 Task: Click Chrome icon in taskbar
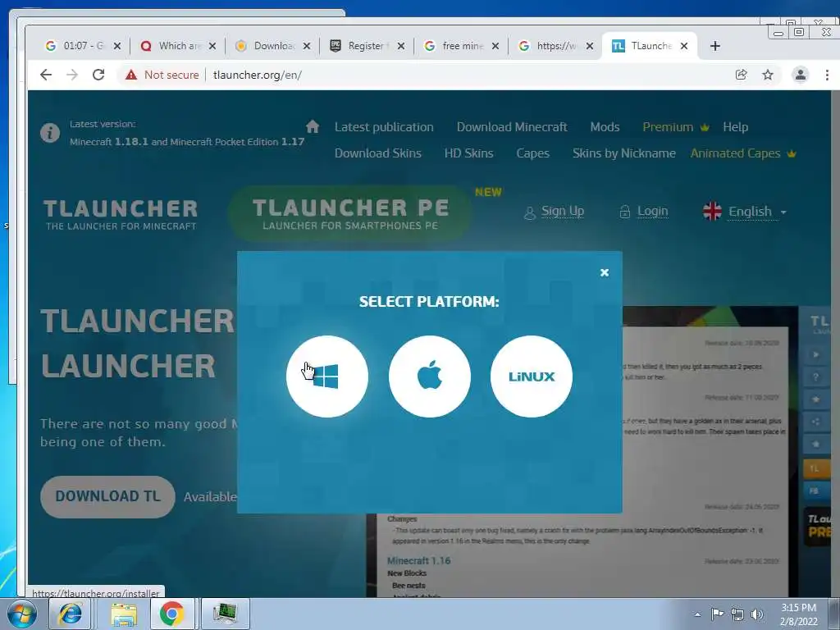click(x=171, y=614)
